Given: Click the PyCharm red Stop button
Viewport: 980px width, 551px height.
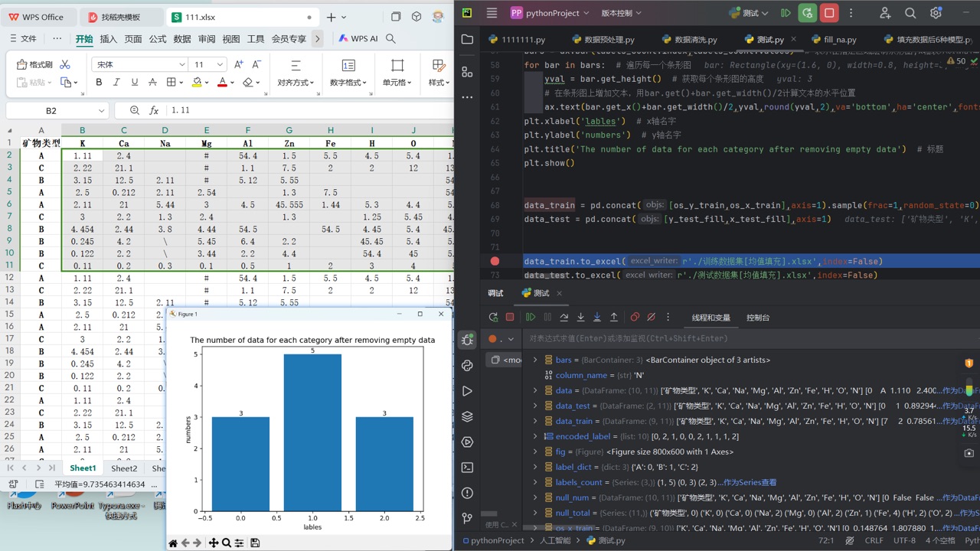Looking at the screenshot, I should pyautogui.click(x=829, y=13).
